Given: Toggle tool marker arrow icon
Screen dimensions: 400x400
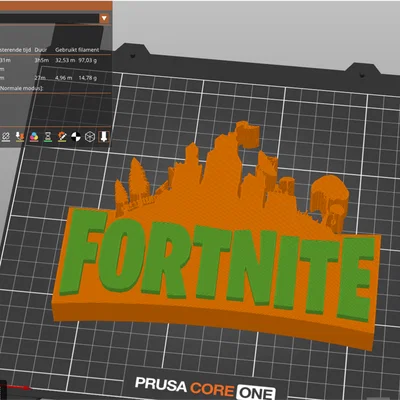Looking at the screenshot, I should point(104,136).
